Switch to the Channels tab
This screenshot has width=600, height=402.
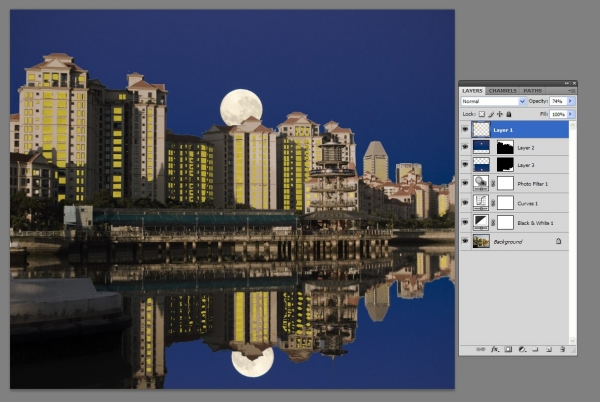coord(502,91)
